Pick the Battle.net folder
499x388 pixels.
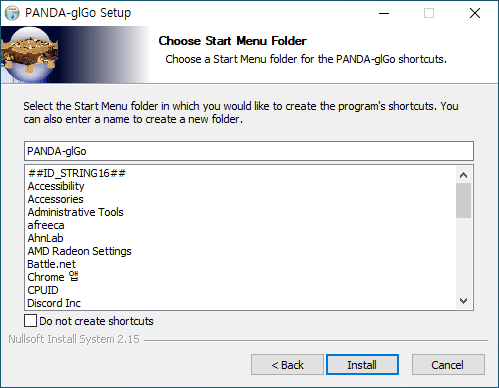(x=52, y=264)
